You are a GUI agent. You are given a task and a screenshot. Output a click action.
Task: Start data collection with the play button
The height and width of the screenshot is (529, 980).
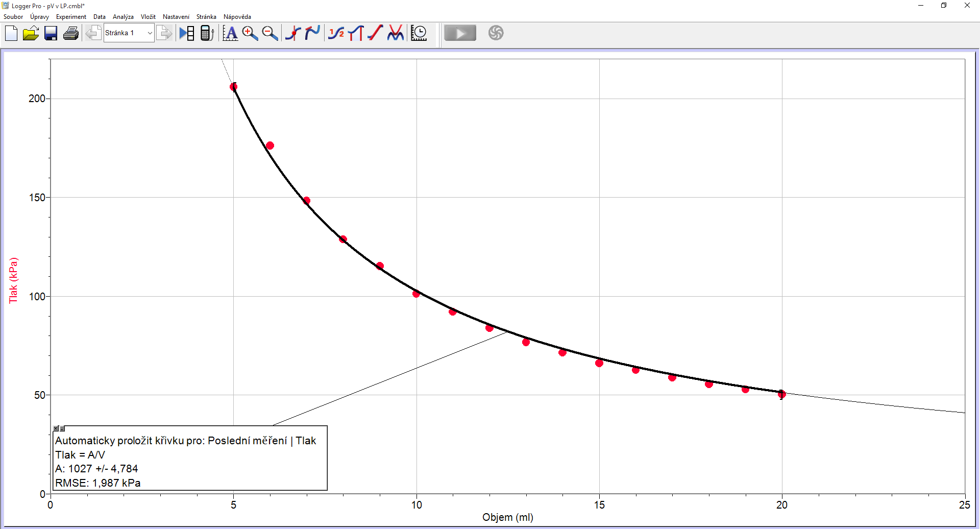tap(460, 33)
